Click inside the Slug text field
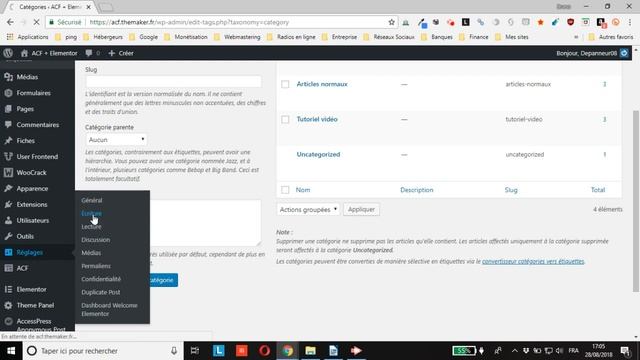Viewport: 640px width, 360px height. tap(173, 82)
